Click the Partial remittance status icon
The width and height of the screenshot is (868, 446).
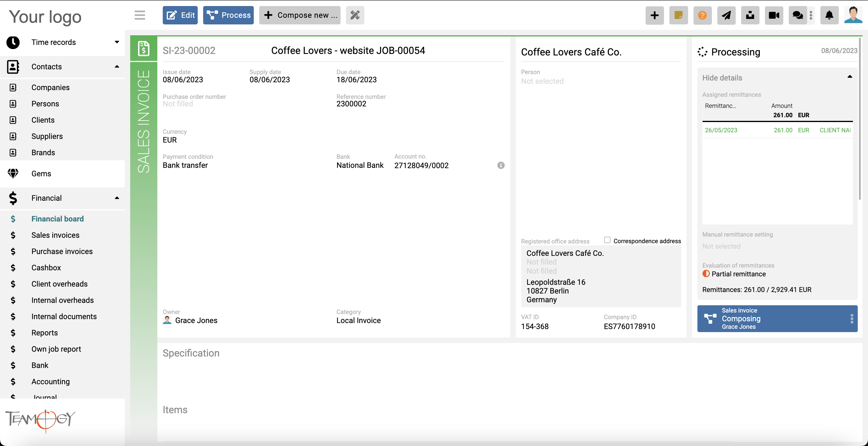706,274
